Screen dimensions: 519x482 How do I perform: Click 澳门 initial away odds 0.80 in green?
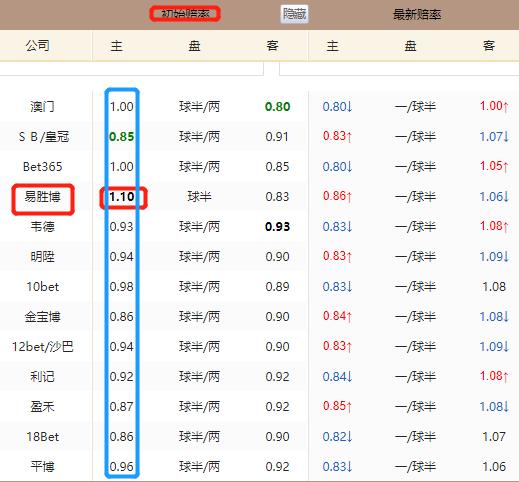277,107
